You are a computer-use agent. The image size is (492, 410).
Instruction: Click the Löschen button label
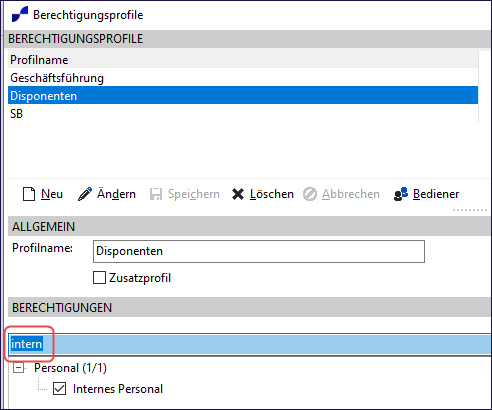click(272, 194)
